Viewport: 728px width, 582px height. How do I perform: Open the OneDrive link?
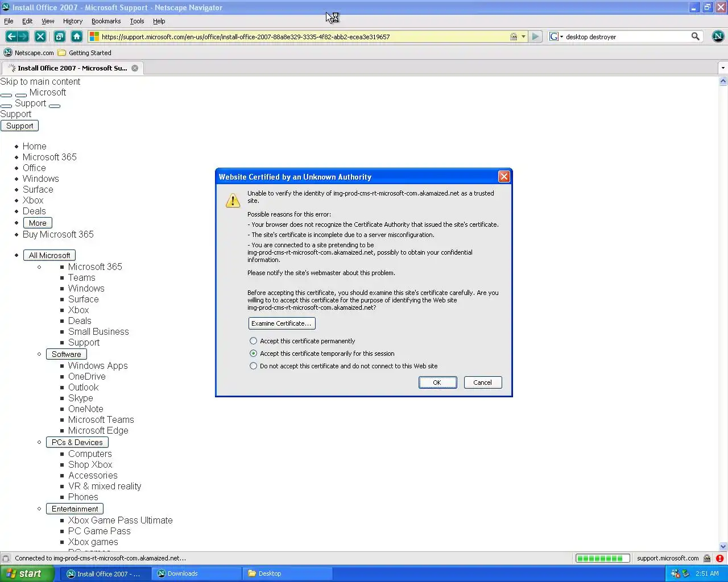click(86, 376)
